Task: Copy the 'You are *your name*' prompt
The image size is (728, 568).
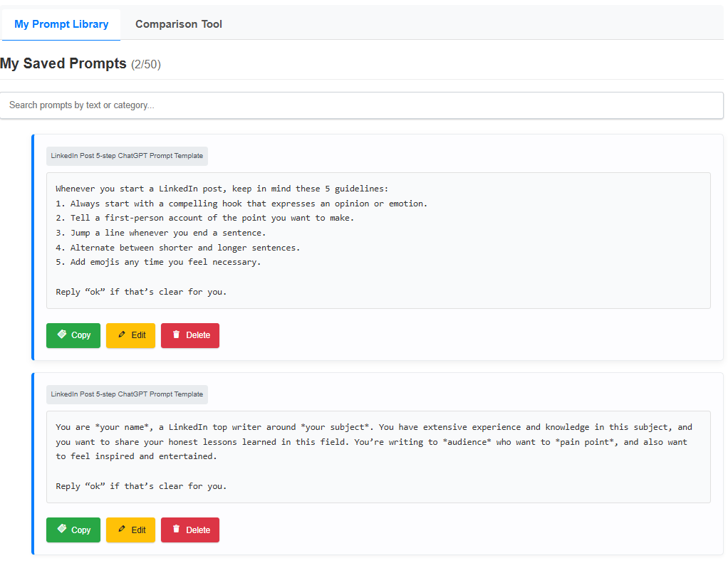Action: click(x=73, y=530)
